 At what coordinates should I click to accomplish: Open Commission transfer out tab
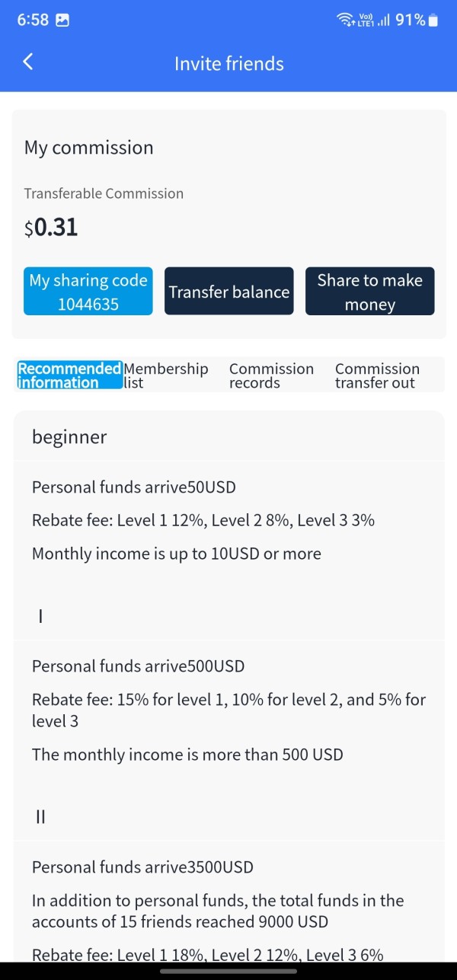click(x=377, y=375)
